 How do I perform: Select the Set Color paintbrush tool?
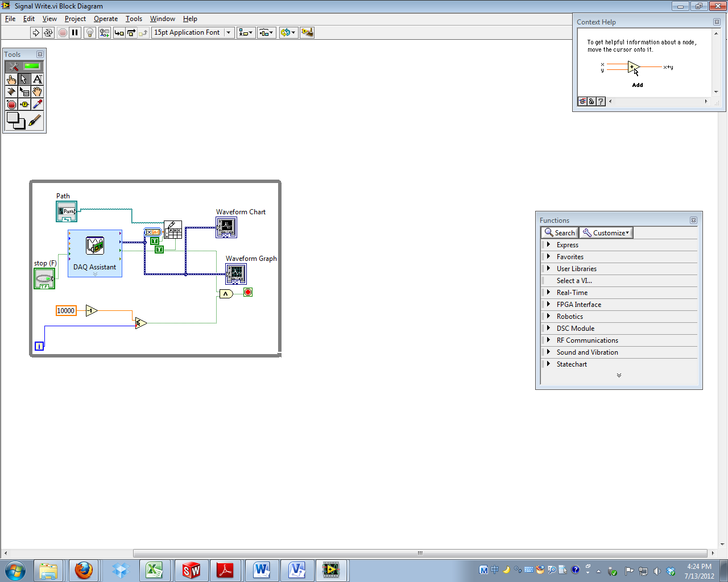tap(35, 120)
